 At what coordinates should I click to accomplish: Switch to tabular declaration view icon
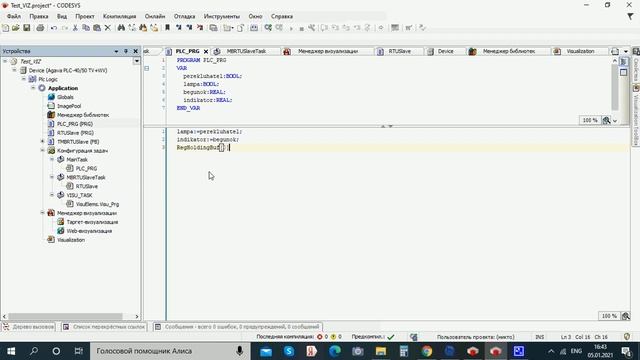point(623,73)
